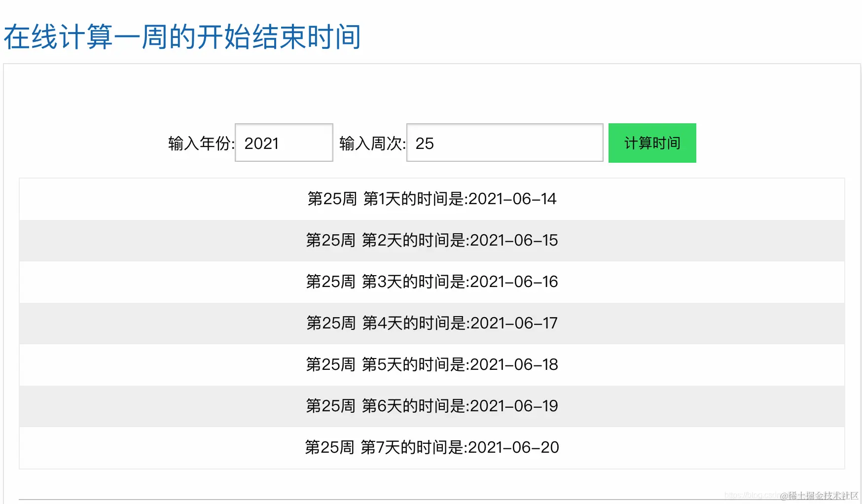Select the row showing 第1天的时间是:2021-06-14

tap(431, 199)
